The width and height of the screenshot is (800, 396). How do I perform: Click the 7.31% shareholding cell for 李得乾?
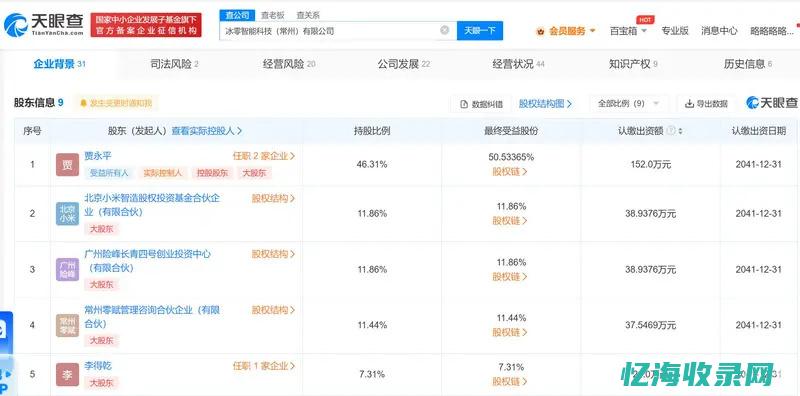372,374
